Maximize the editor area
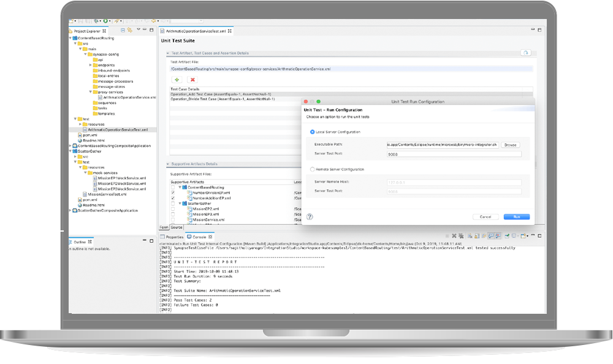This screenshot has width=613, height=364. 539,29
